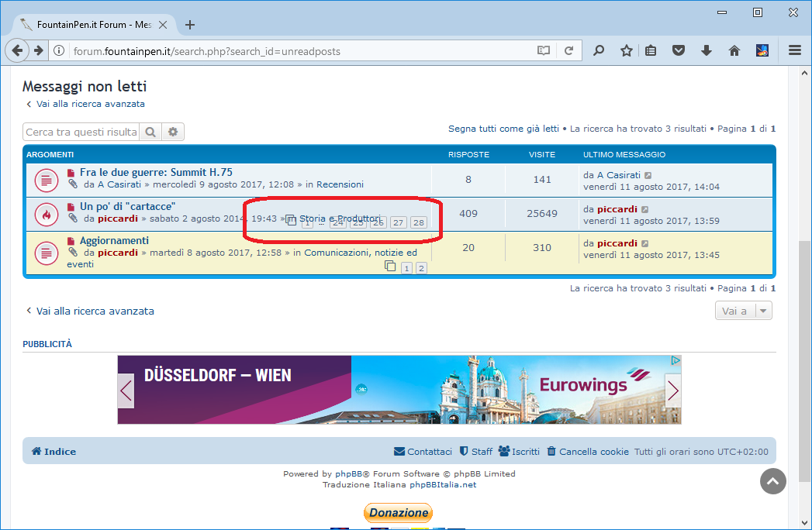Open topic 'Fra le due guerre: Summit H.75'
This screenshot has height=530, width=812.
pyautogui.click(x=156, y=172)
